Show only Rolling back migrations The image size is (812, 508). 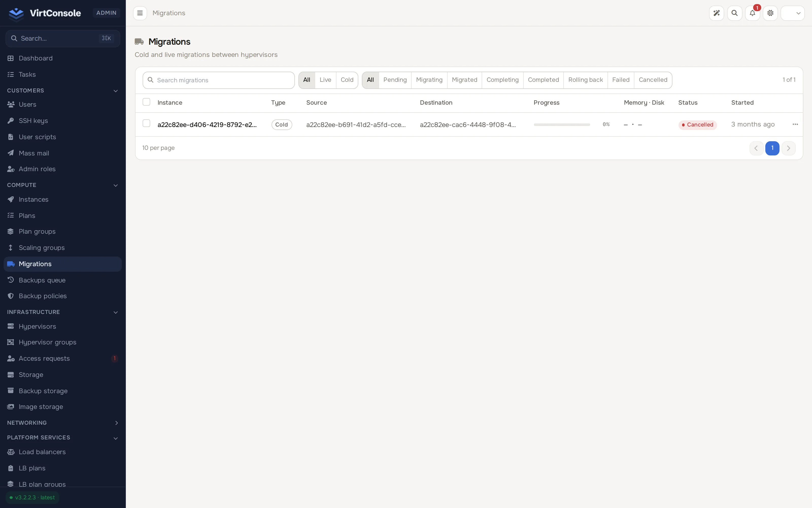[x=585, y=80]
